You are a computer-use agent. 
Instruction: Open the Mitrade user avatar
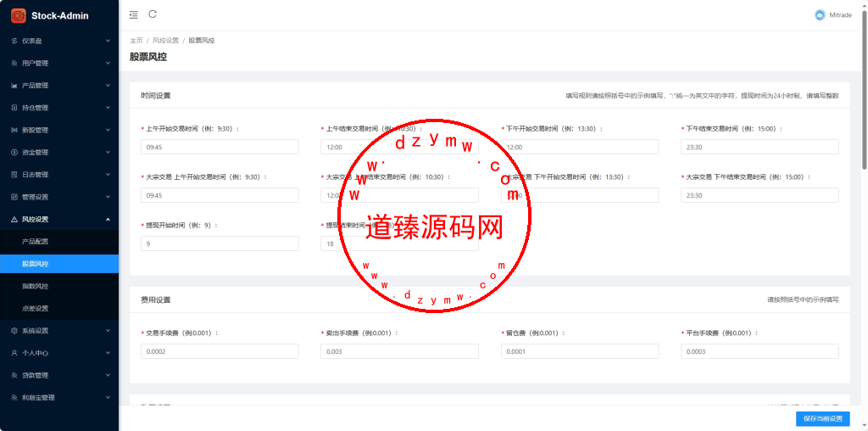point(820,15)
